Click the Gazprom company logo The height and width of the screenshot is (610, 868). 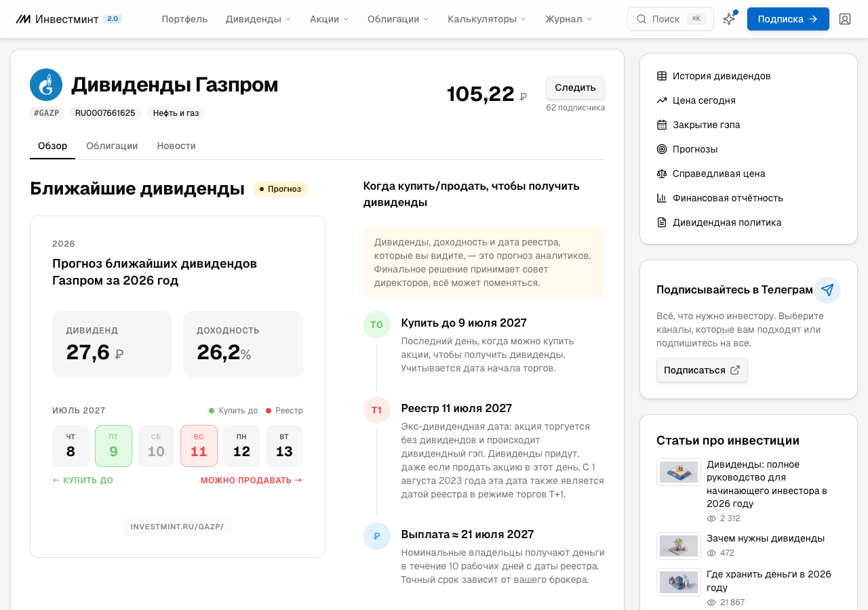46,85
